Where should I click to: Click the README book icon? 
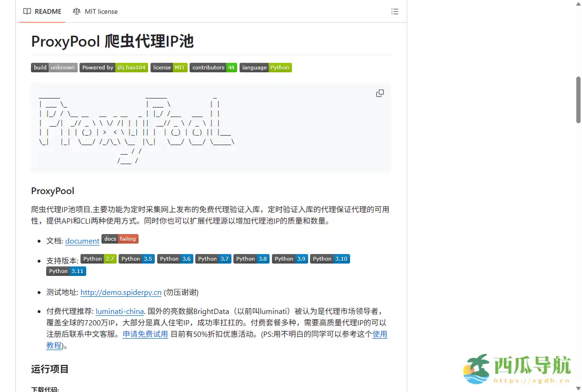pos(27,11)
